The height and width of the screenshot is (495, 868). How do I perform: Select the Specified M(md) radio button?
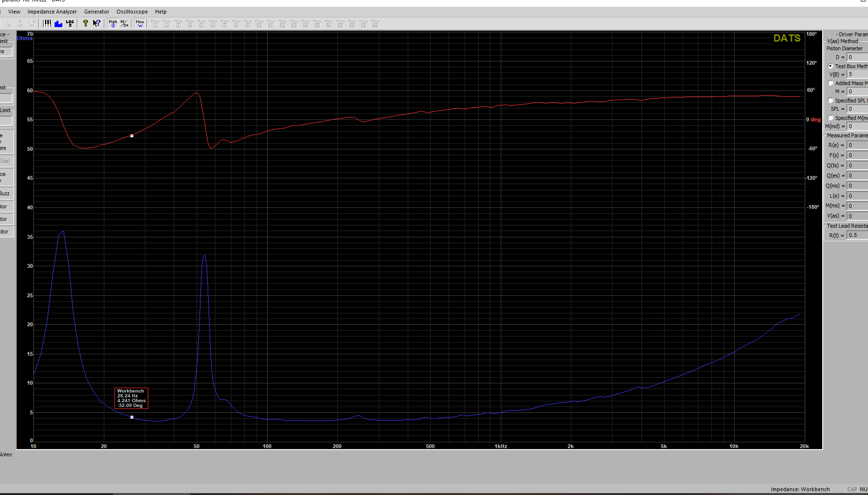coord(831,118)
